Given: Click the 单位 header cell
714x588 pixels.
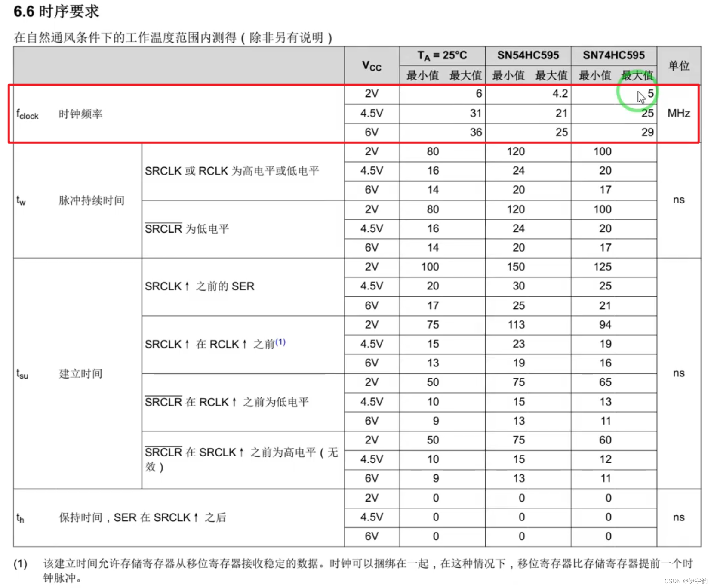Looking at the screenshot, I should (679, 65).
